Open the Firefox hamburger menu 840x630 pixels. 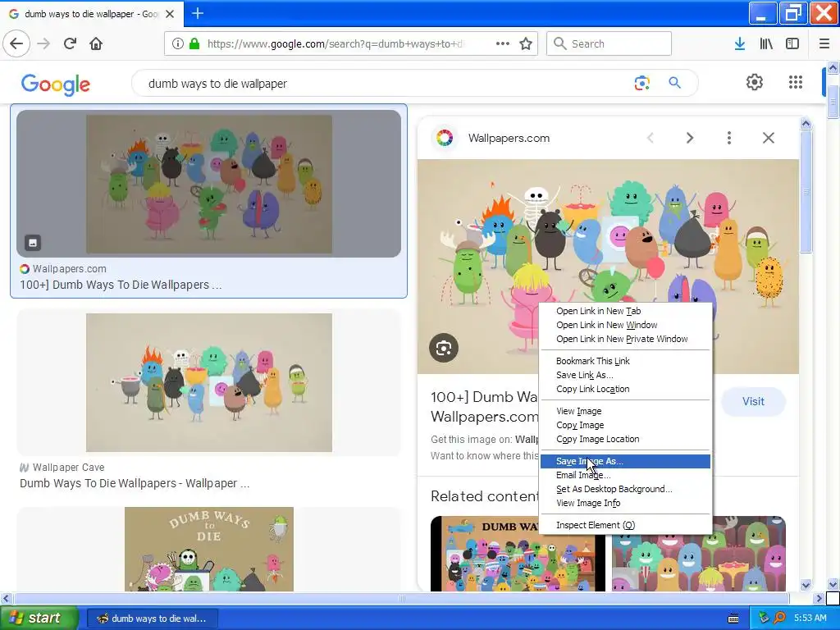coord(824,43)
